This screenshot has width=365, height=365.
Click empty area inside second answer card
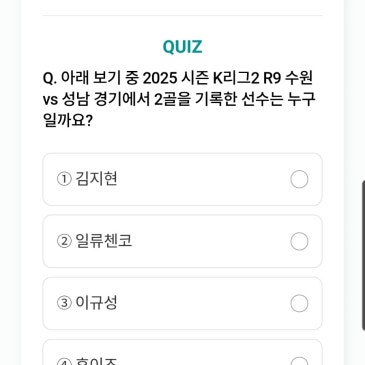click(x=210, y=241)
